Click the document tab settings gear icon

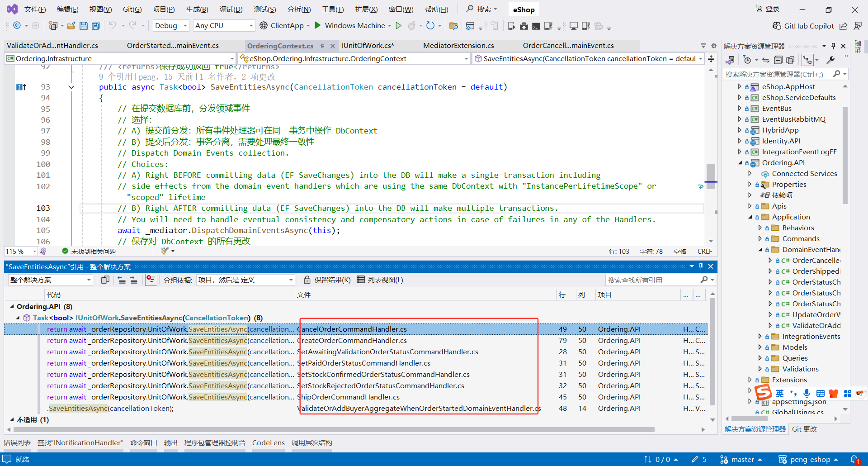pyautogui.click(x=714, y=46)
